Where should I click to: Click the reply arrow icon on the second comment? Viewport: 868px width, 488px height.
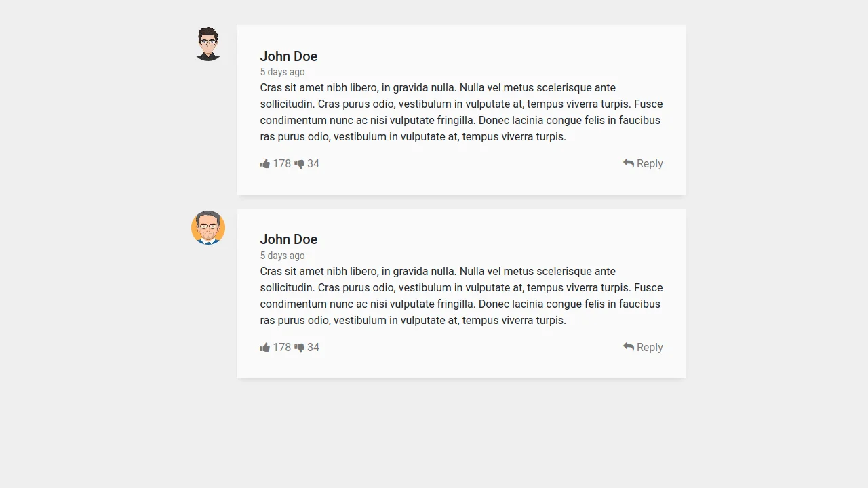click(x=627, y=347)
